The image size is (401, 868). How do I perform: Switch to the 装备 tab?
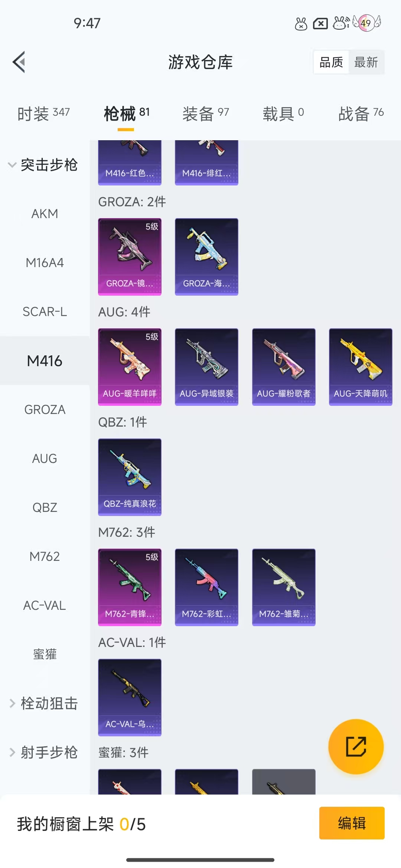click(x=206, y=114)
